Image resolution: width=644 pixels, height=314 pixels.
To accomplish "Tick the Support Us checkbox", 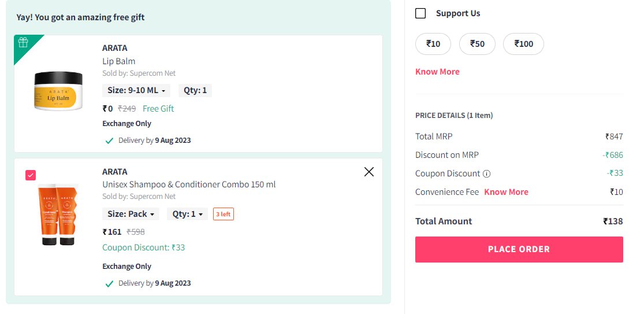I will point(420,13).
